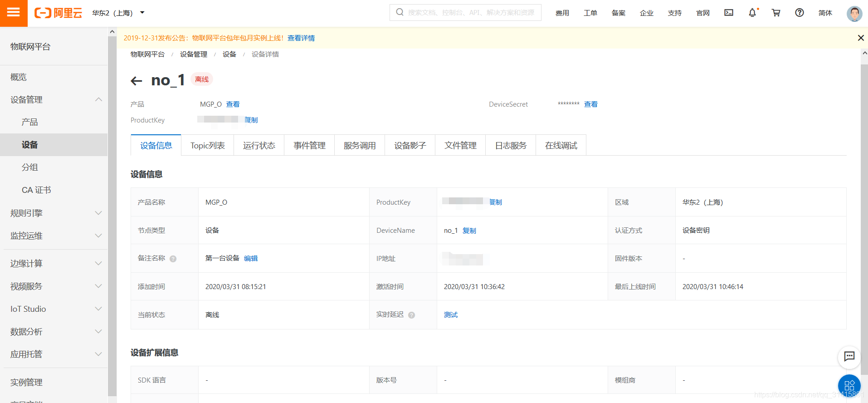This screenshot has height=403, width=868.
Task: Click 查看 next to product MGP_O
Action: coord(233,104)
